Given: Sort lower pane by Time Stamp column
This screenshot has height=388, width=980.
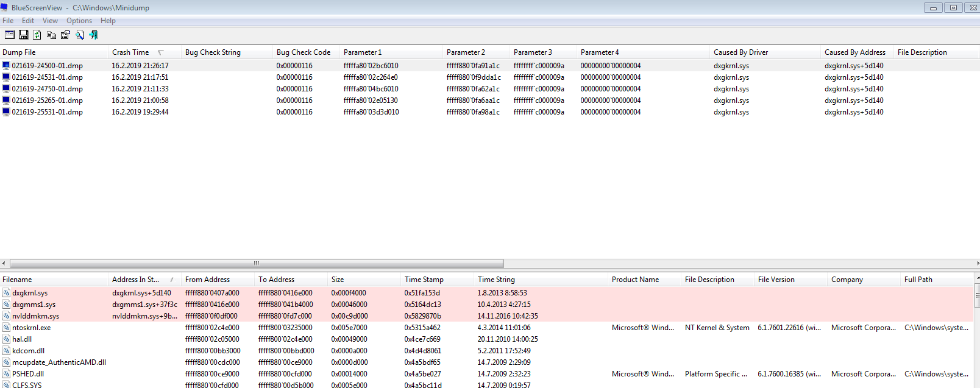Looking at the screenshot, I should 438,280.
